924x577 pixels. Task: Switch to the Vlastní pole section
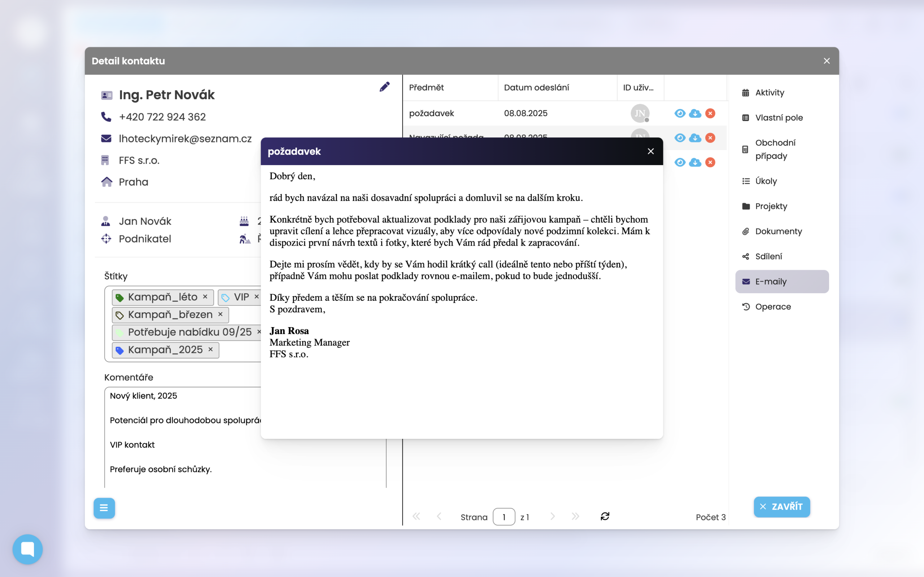pyautogui.click(x=779, y=118)
